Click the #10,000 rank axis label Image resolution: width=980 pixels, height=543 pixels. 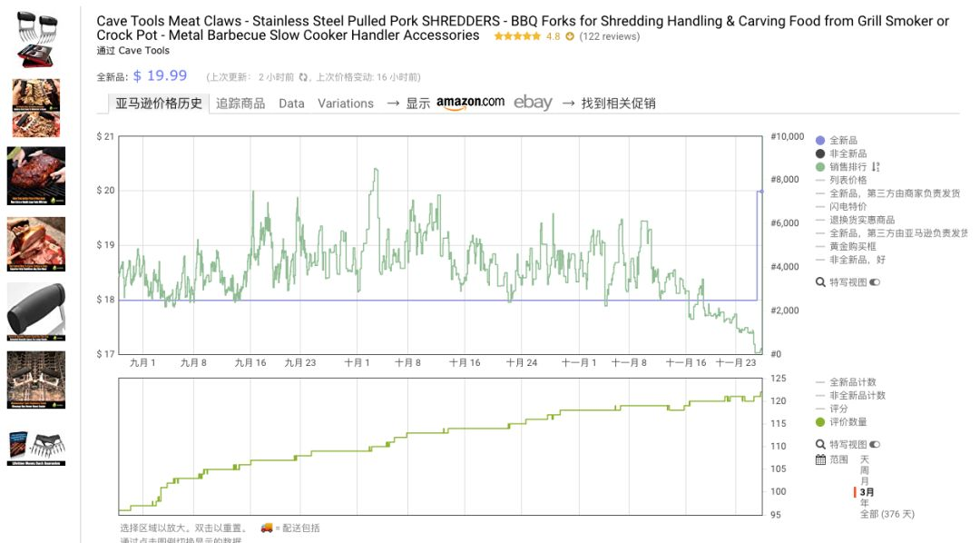click(788, 136)
